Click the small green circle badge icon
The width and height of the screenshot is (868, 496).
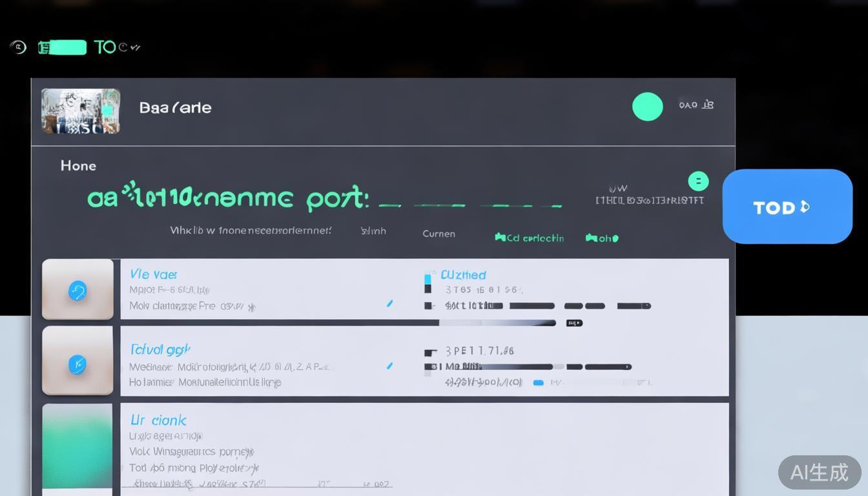pyautogui.click(x=698, y=181)
